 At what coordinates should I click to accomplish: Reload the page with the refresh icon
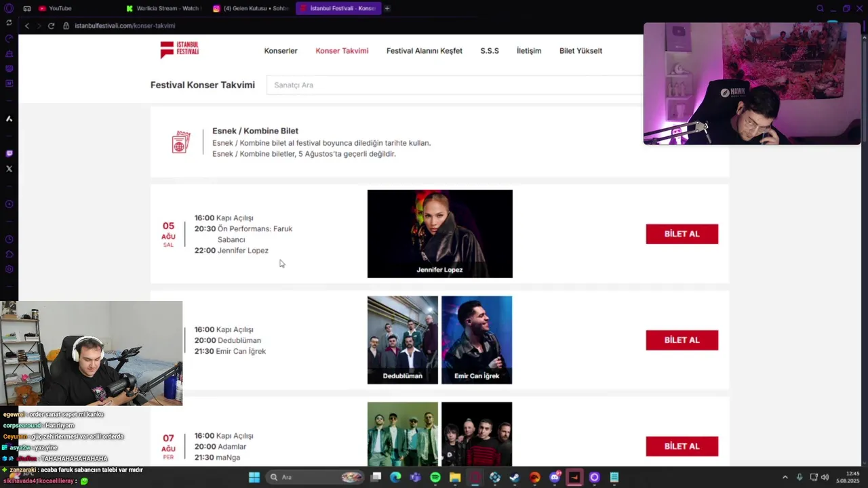coord(51,26)
